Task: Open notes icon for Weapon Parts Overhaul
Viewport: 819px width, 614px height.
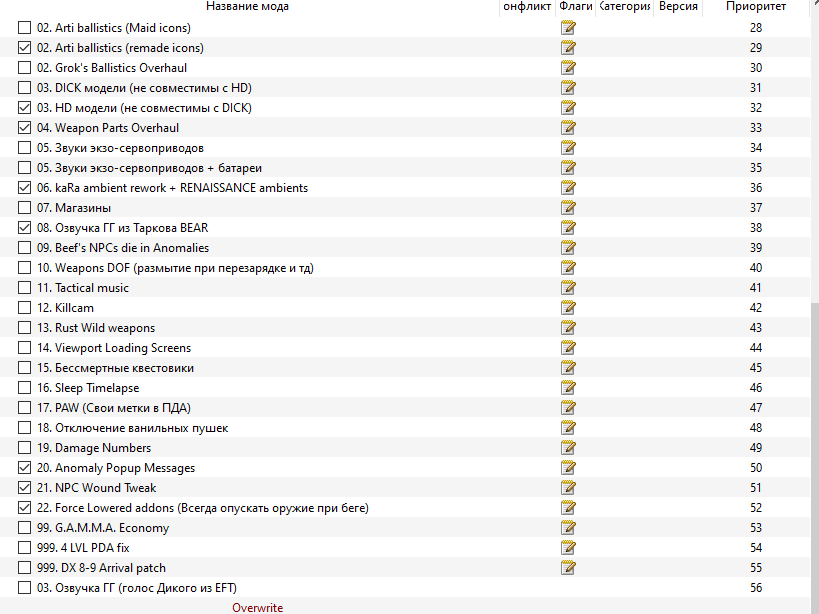Action: (x=568, y=128)
